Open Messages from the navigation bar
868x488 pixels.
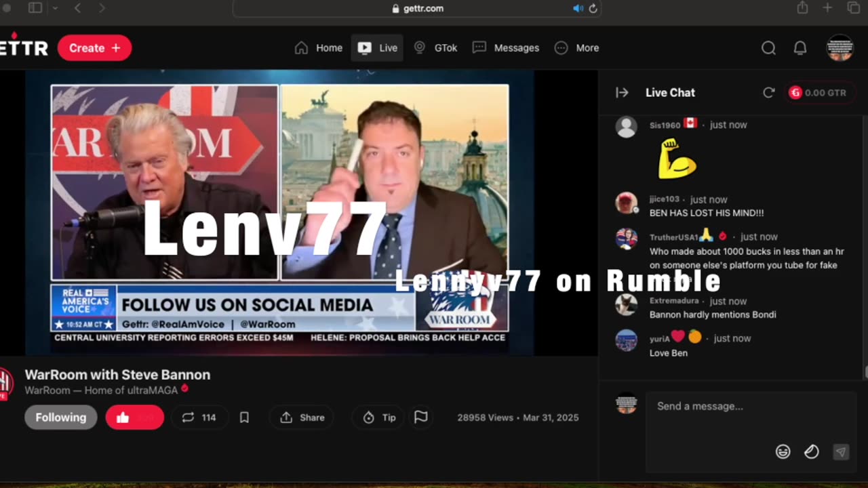(506, 48)
